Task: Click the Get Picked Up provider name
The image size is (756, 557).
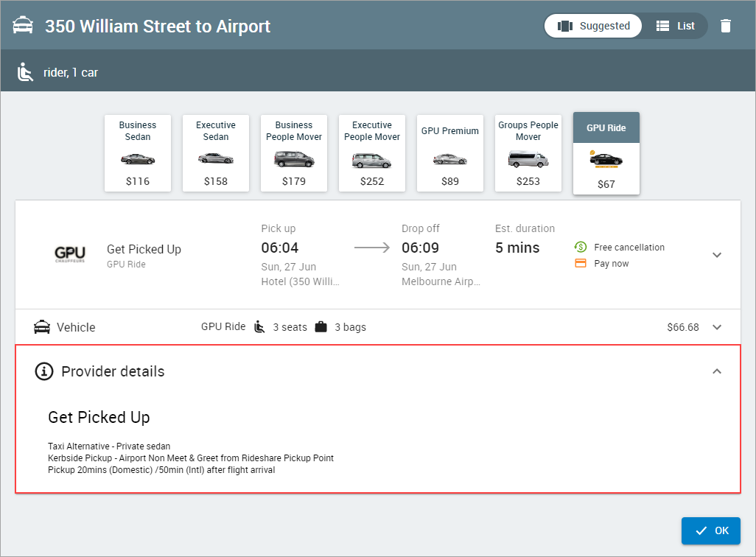Action: (144, 249)
